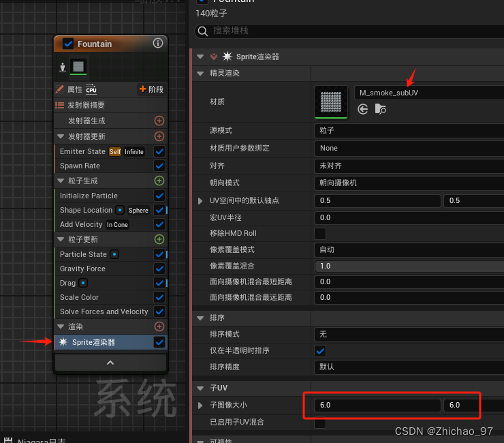
Task: Open the 对齐 alignment dropdown
Action: point(409,166)
